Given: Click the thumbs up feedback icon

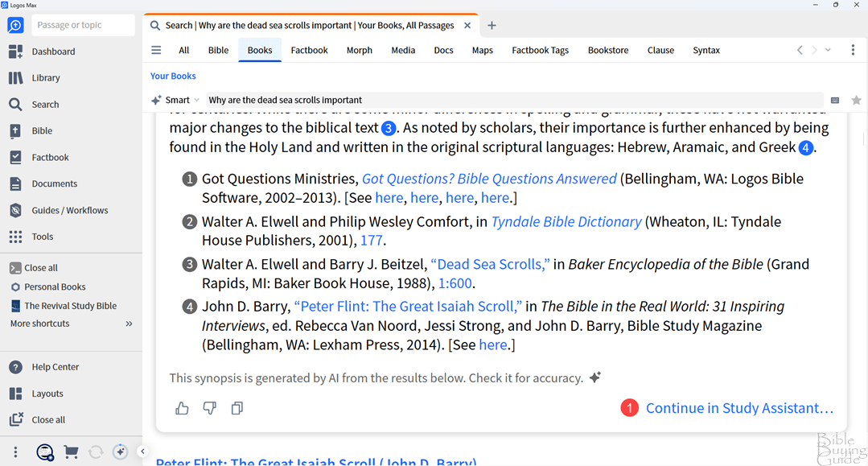Looking at the screenshot, I should tap(182, 409).
